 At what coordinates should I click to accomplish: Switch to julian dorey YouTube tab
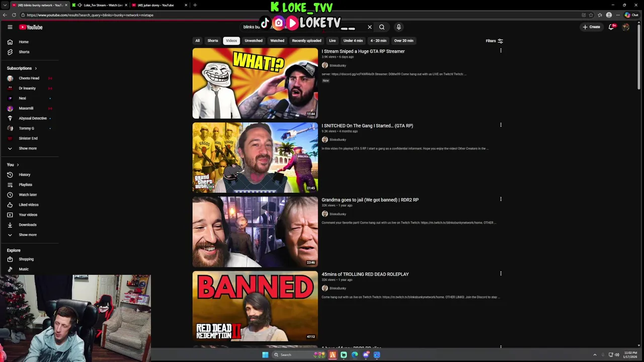[x=158, y=5]
